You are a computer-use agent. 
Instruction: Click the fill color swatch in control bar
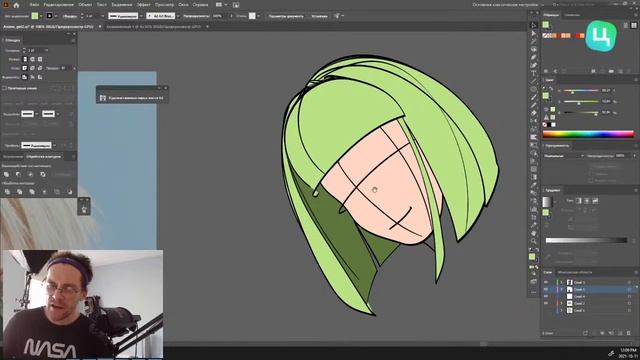(35, 16)
